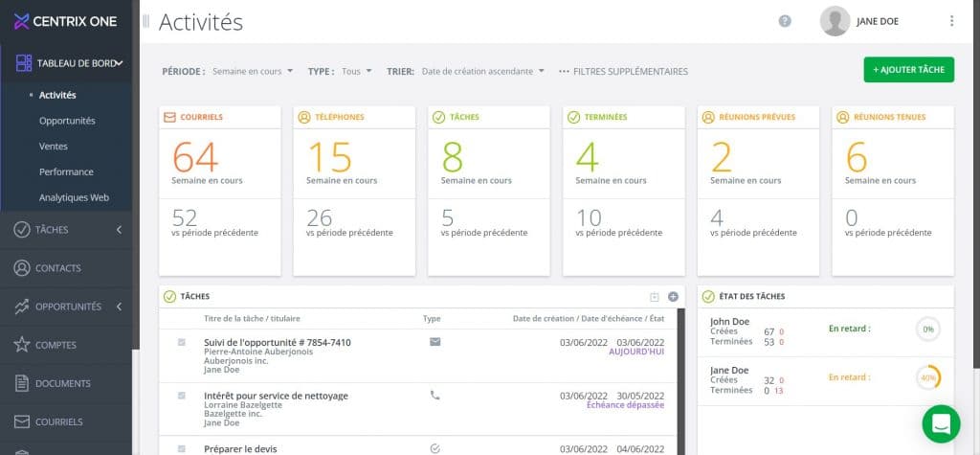Go to Opportunités under Tableau de bord
This screenshot has height=455, width=980.
click(x=67, y=121)
